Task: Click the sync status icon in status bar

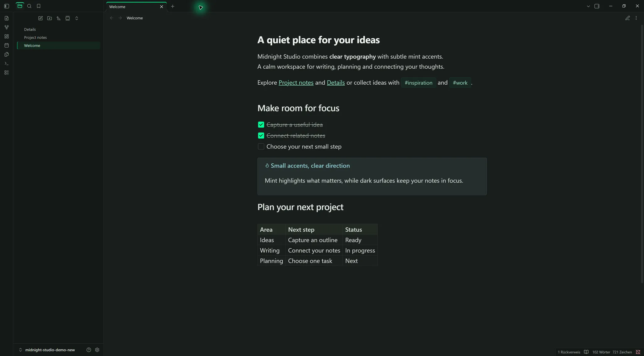Action: (x=638, y=352)
